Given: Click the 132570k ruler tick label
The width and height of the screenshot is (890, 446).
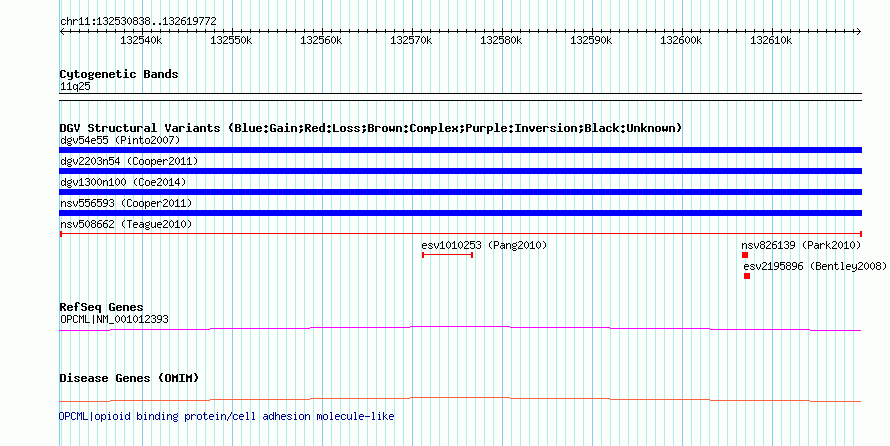Looking at the screenshot, I should [411, 41].
